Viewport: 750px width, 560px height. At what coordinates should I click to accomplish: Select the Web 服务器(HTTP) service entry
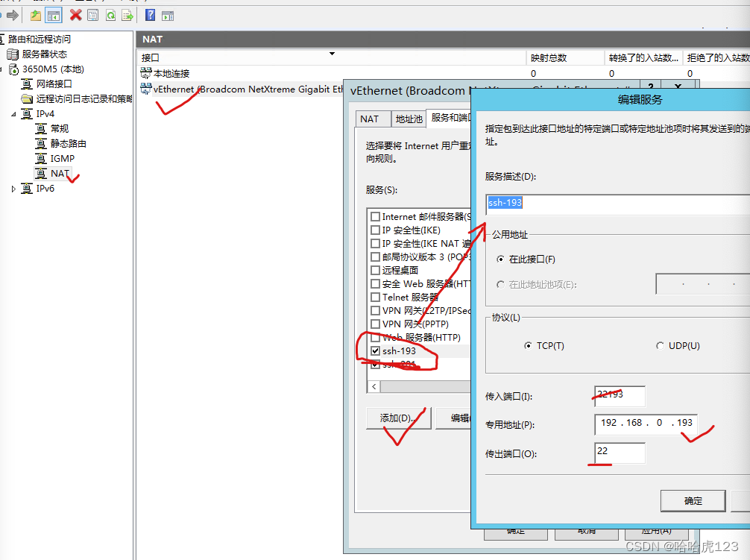click(x=421, y=337)
